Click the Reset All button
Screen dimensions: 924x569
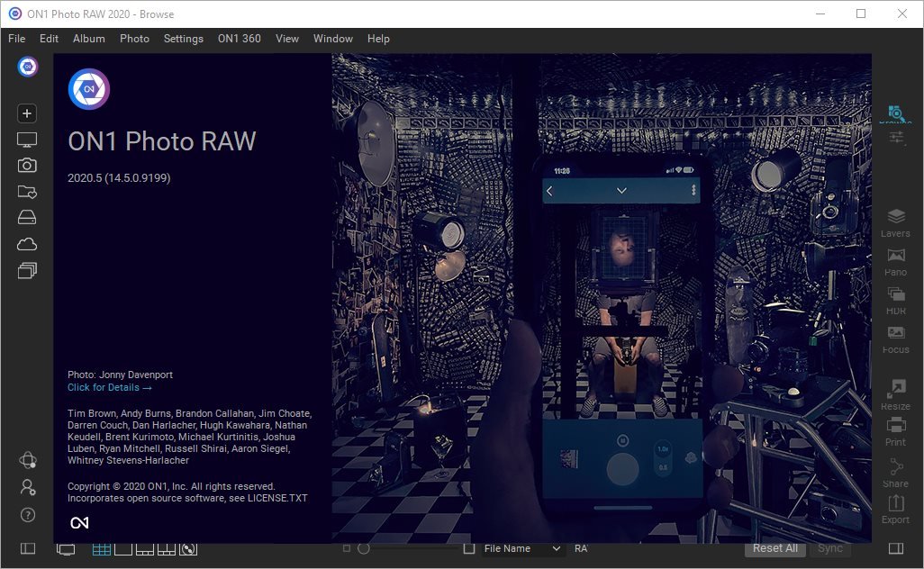(x=775, y=548)
